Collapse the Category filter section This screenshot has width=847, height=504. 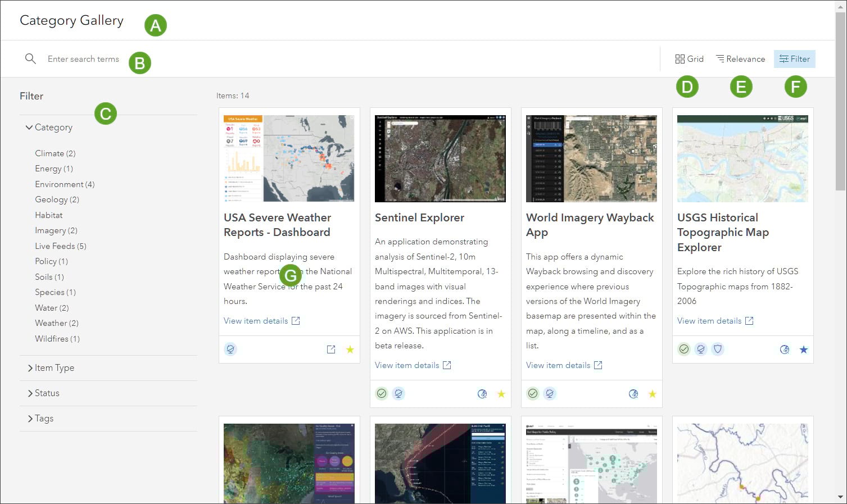click(49, 128)
